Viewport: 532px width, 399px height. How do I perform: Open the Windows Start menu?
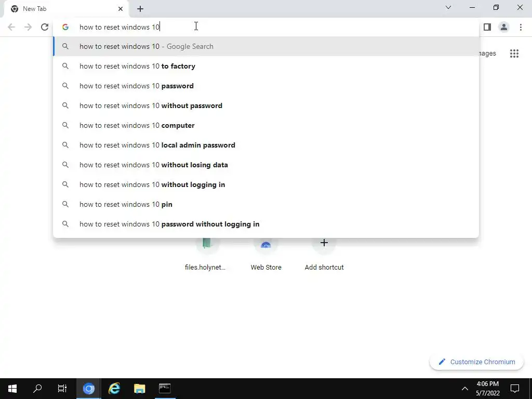[x=12, y=389]
